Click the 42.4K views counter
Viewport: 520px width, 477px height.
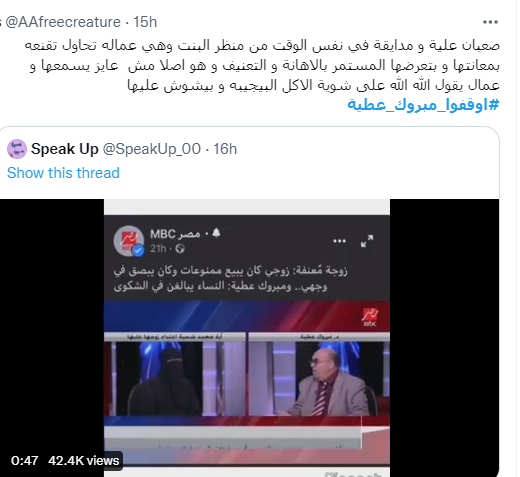84,461
